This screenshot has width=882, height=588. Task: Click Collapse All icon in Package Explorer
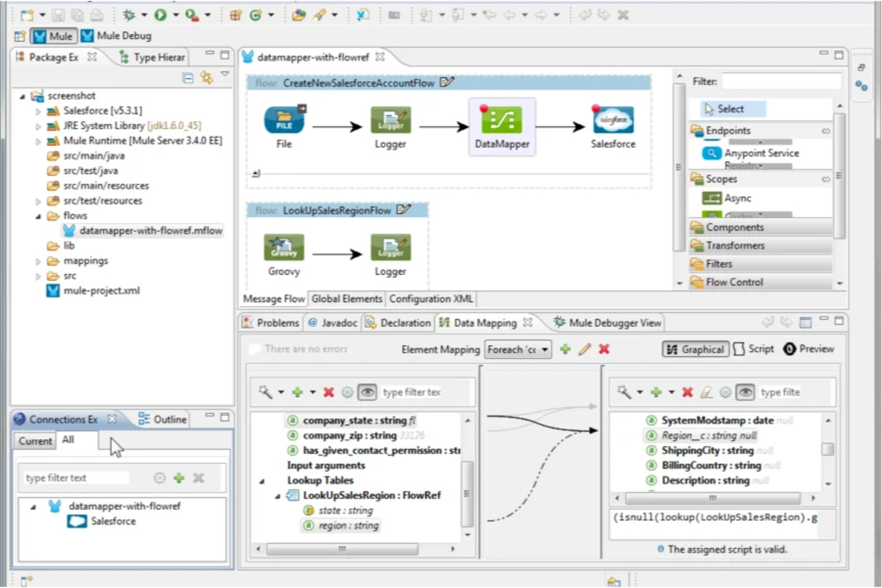pos(188,78)
